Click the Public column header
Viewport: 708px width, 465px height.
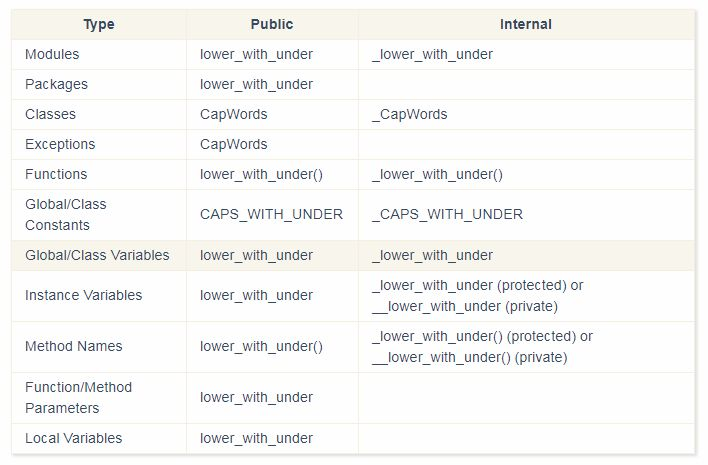(x=272, y=24)
